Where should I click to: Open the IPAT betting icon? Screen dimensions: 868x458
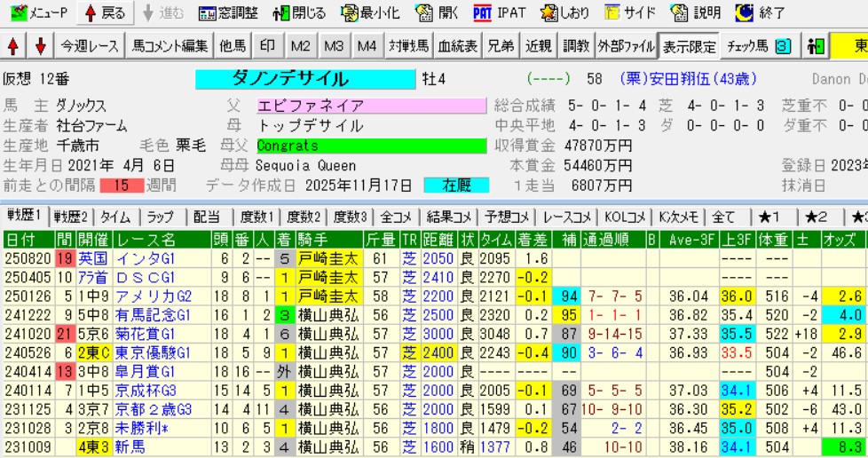(500, 13)
